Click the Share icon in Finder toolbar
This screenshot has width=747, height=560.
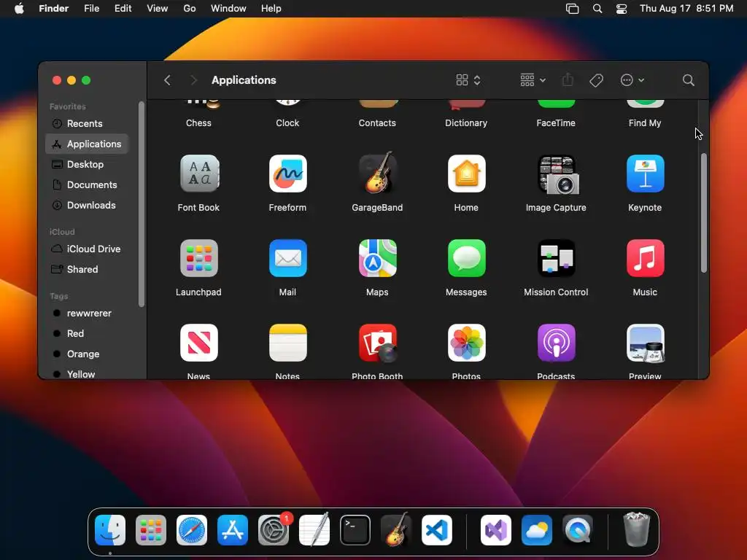[x=568, y=79]
